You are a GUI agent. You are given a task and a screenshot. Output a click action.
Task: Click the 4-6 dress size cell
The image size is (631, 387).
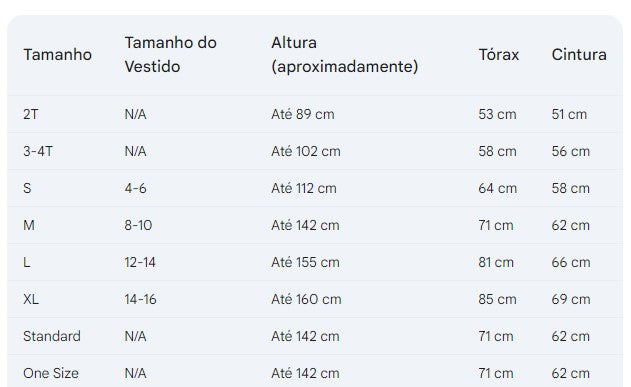(x=135, y=188)
